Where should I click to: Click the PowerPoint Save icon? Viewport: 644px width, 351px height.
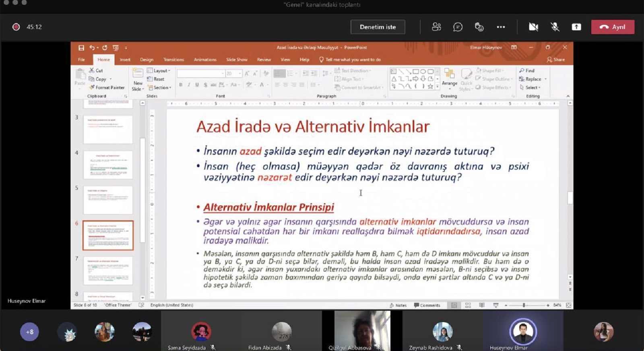[81, 47]
